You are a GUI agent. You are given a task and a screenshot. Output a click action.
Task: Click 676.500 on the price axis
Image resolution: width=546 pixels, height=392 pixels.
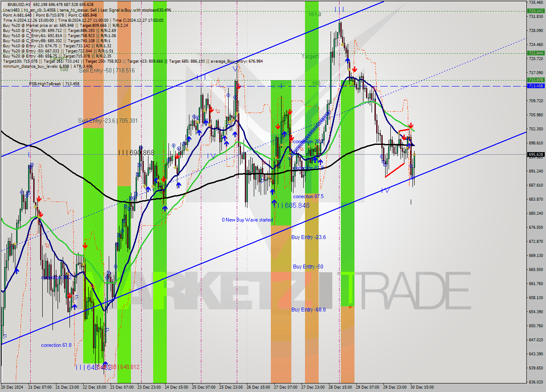pyautogui.click(x=536, y=227)
